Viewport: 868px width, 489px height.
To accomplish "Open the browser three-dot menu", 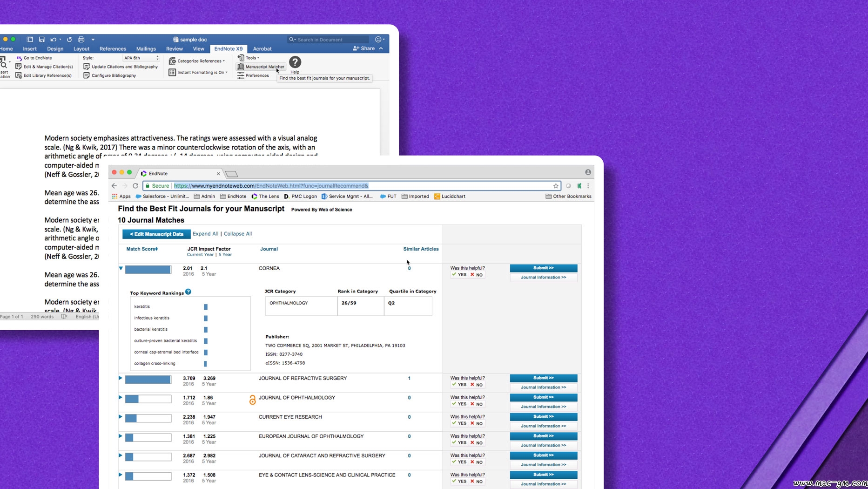I will 588,186.
